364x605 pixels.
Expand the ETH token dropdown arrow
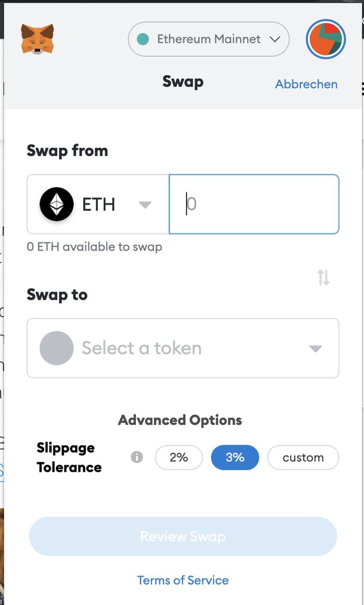tap(145, 205)
